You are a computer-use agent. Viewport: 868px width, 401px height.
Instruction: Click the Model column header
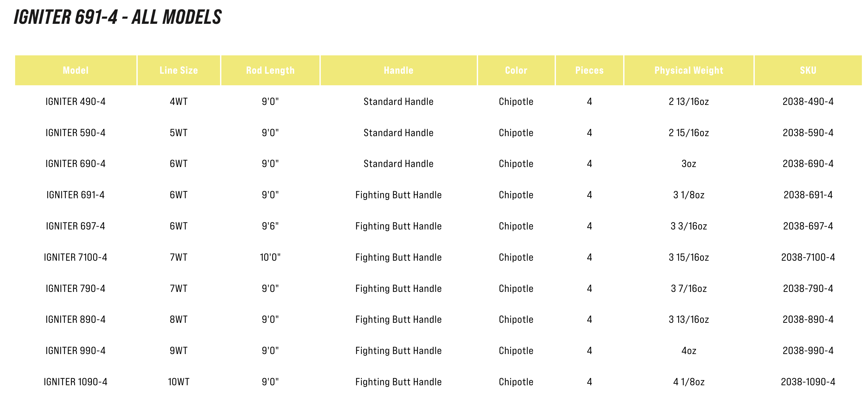[76, 70]
